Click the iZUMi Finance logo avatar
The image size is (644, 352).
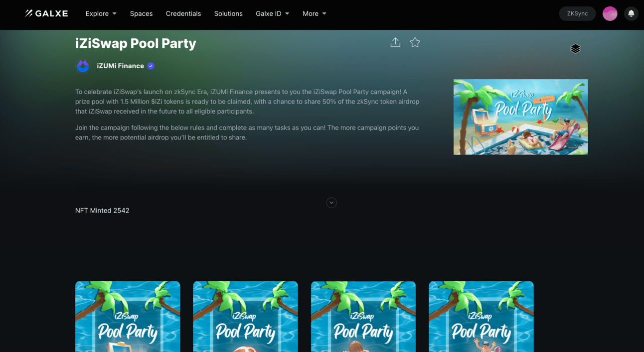pos(83,66)
